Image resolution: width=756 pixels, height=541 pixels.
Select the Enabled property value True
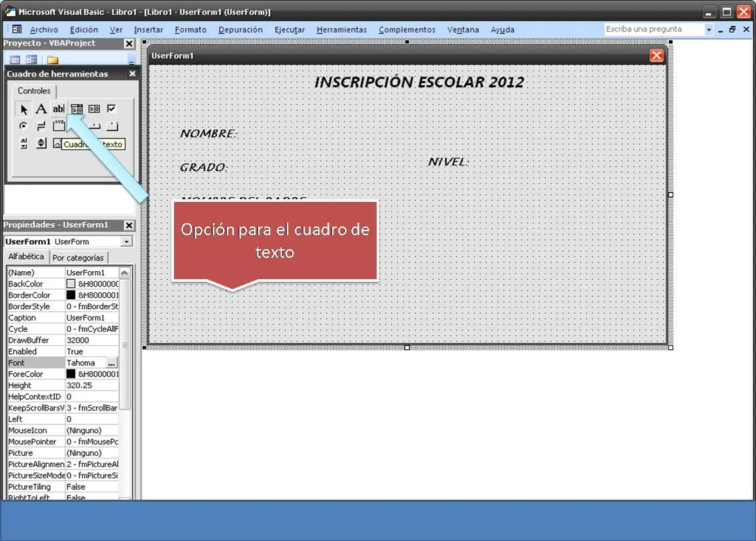click(91, 352)
